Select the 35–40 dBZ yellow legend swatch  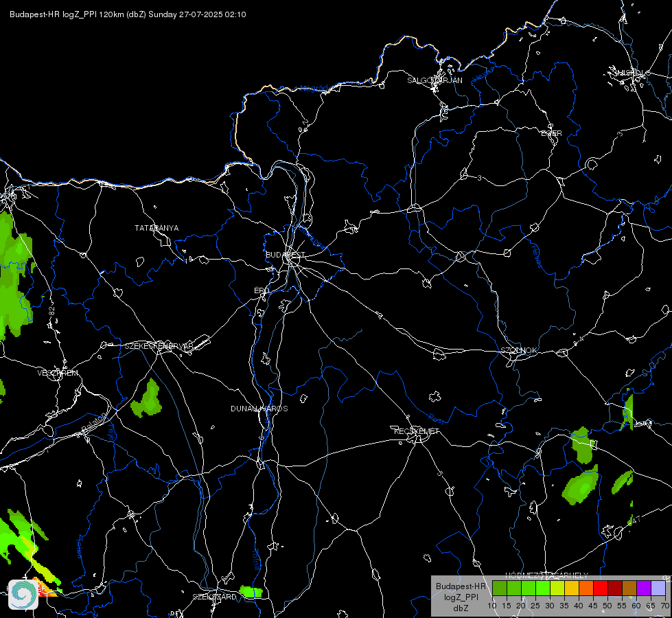pyautogui.click(x=572, y=588)
